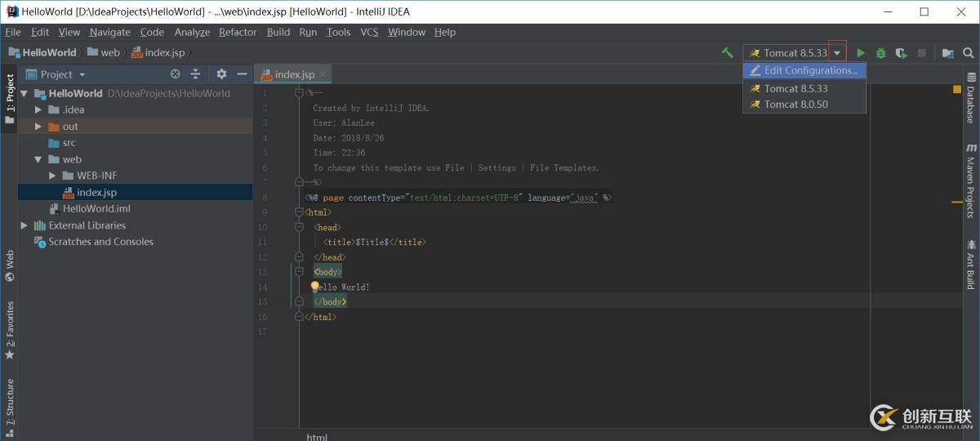Select Edit Configurations... entry
This screenshot has height=441, width=980.
804,70
